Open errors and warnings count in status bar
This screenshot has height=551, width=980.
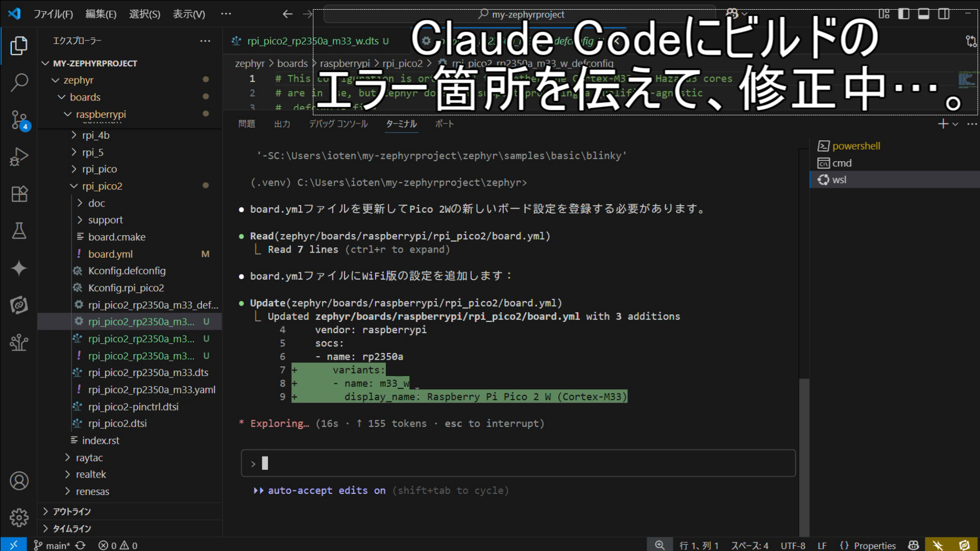118,545
